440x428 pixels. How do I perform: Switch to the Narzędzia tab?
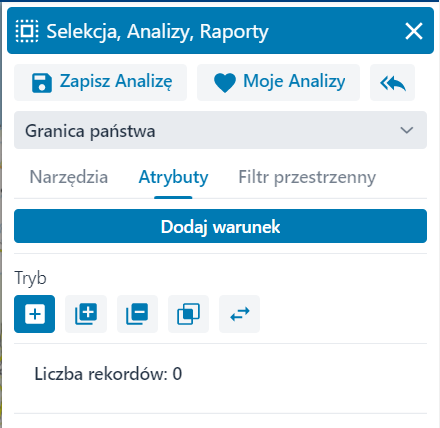click(69, 177)
